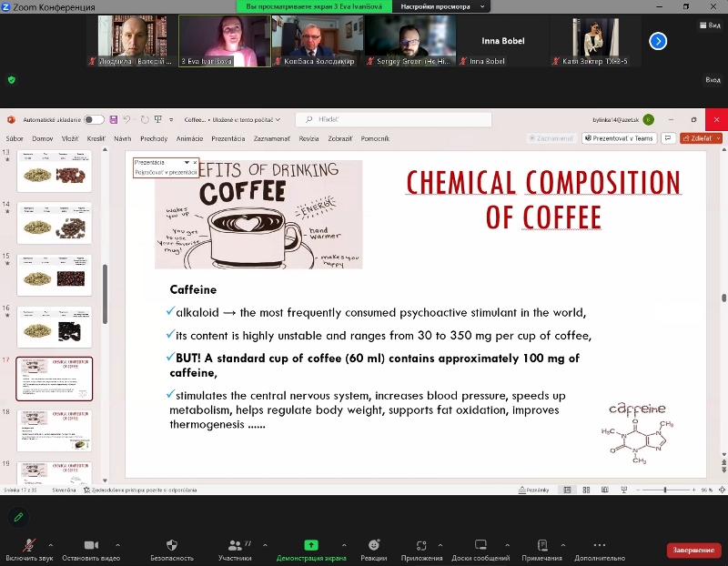This screenshot has width=728, height=566.
Task: Open Доски сообщений whiteboards icon
Action: (480, 544)
